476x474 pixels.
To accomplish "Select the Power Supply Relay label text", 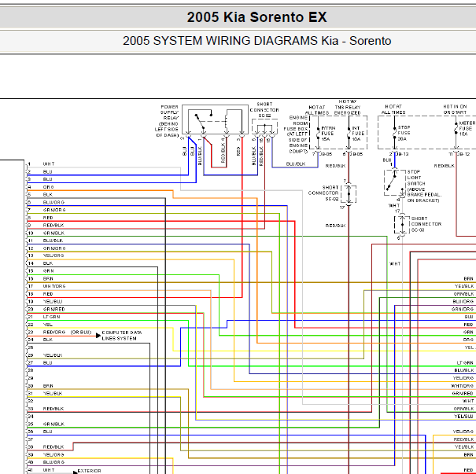I will coord(168,121).
